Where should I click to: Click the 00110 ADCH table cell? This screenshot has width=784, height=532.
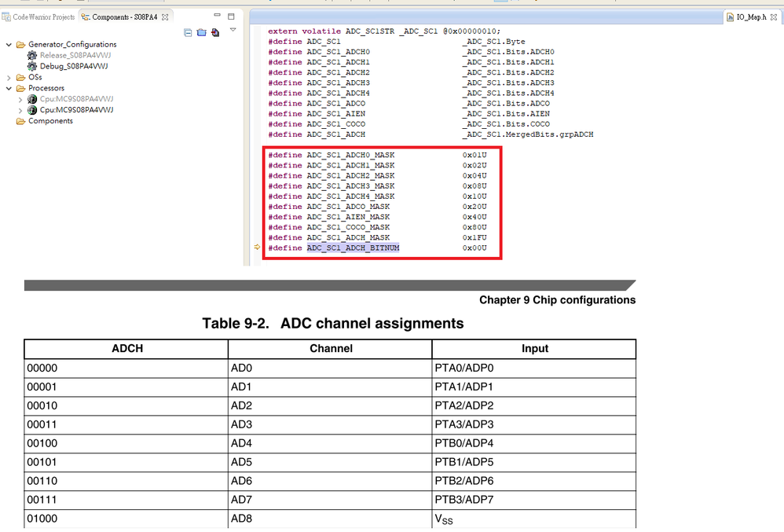click(126, 481)
